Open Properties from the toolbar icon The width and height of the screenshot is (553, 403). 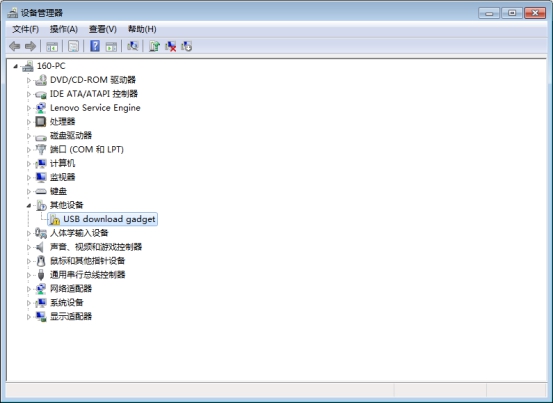tap(73, 46)
